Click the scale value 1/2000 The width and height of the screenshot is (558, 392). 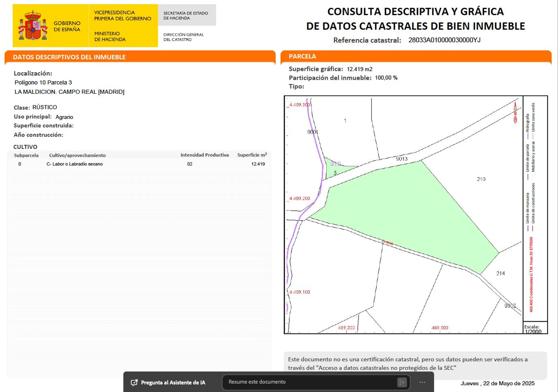pyautogui.click(x=533, y=332)
